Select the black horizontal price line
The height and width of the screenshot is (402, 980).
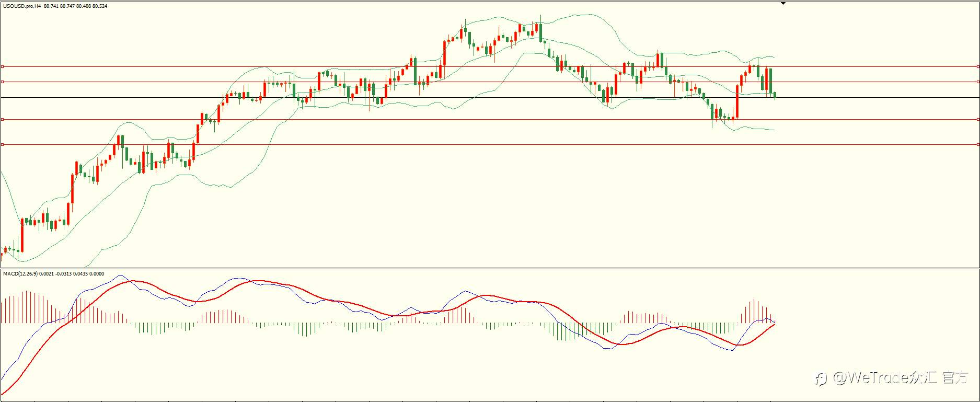pyautogui.click(x=490, y=98)
